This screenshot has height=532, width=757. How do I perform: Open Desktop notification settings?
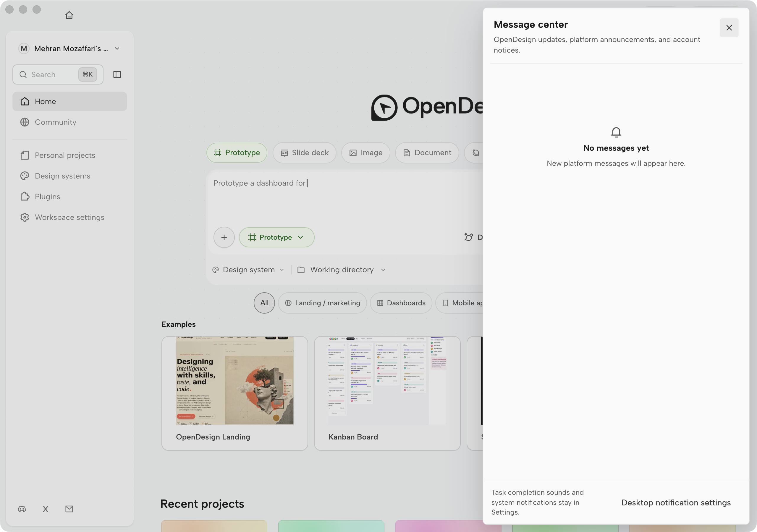(676, 503)
